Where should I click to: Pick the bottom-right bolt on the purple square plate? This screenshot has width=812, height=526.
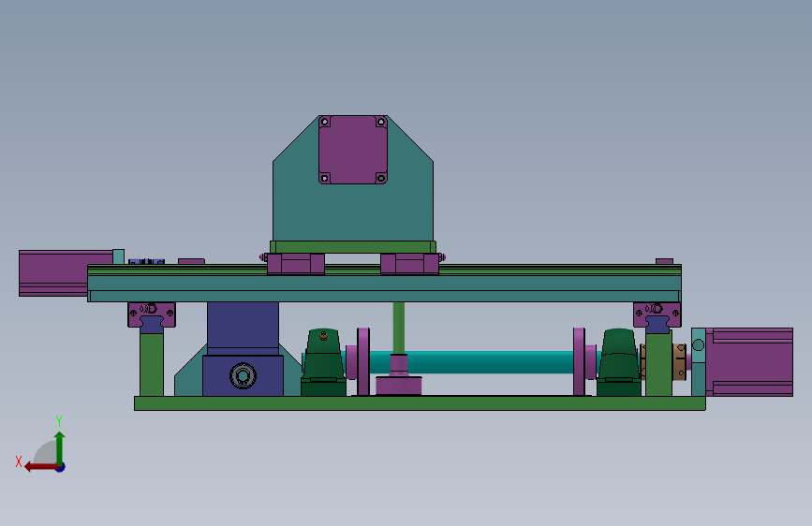pyautogui.click(x=380, y=178)
